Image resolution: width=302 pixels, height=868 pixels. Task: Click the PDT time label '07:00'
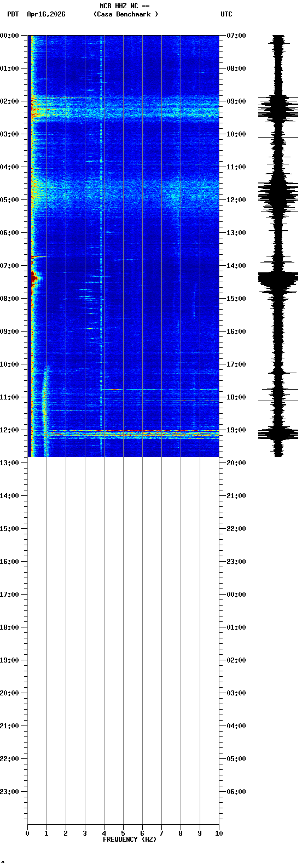click(x=9, y=266)
